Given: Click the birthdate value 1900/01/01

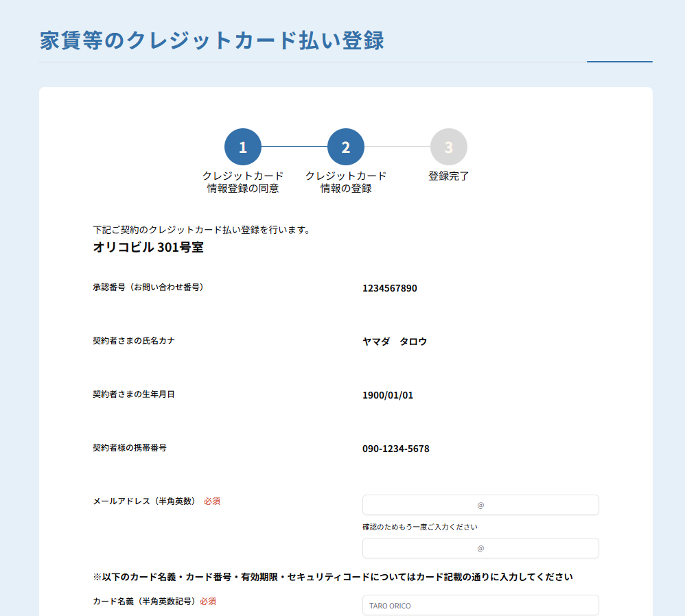Looking at the screenshot, I should coord(388,395).
